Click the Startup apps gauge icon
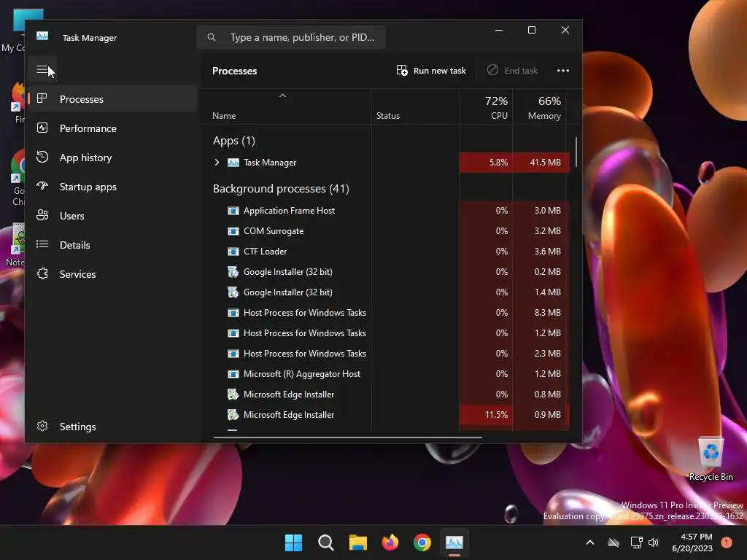 (42, 186)
